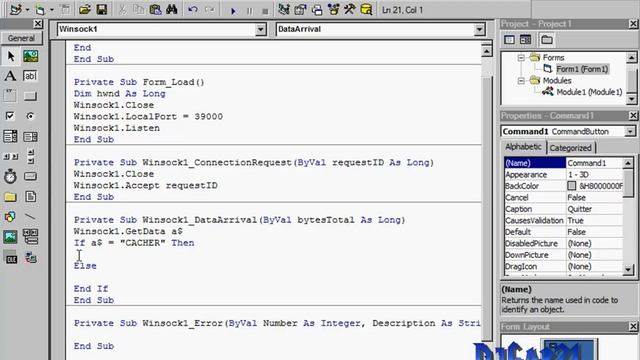Show the Toolbox via hammer-wrench icon
640x360 pixels.
tap(349, 9)
